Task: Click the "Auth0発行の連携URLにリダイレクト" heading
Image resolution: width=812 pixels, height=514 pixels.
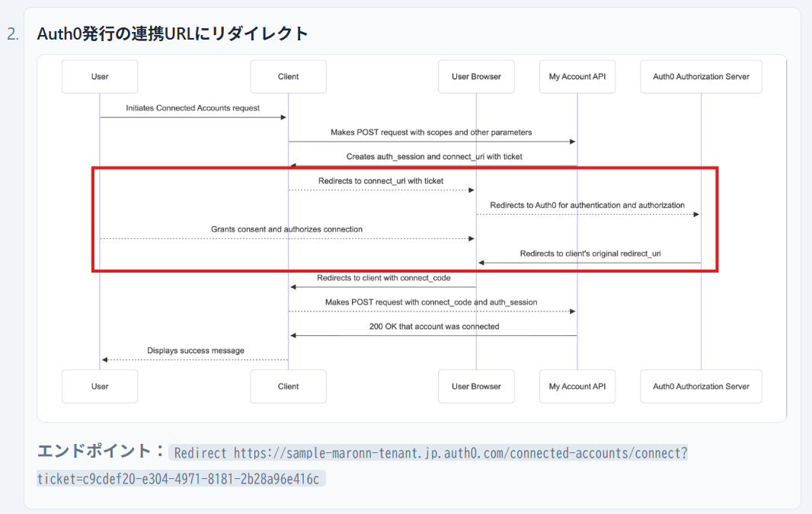Action: click(x=173, y=34)
